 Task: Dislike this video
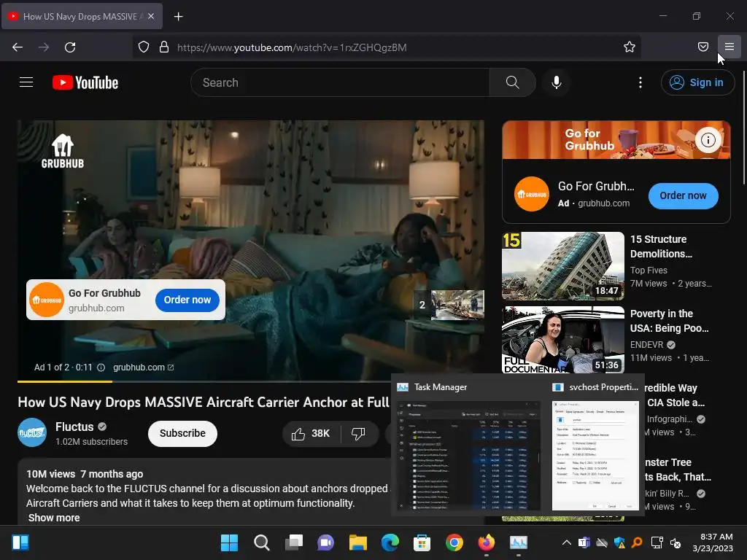point(359,433)
